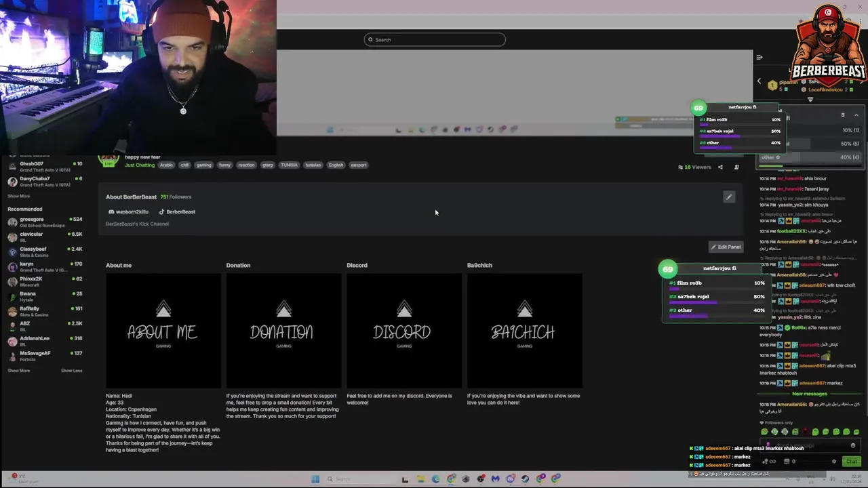
Task: Click the Kick site Search field
Action: (435, 39)
